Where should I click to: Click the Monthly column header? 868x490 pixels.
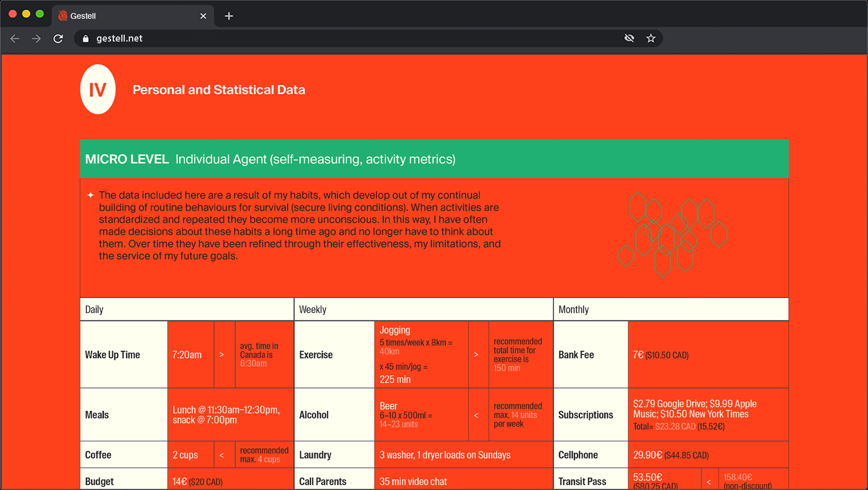[670, 310]
